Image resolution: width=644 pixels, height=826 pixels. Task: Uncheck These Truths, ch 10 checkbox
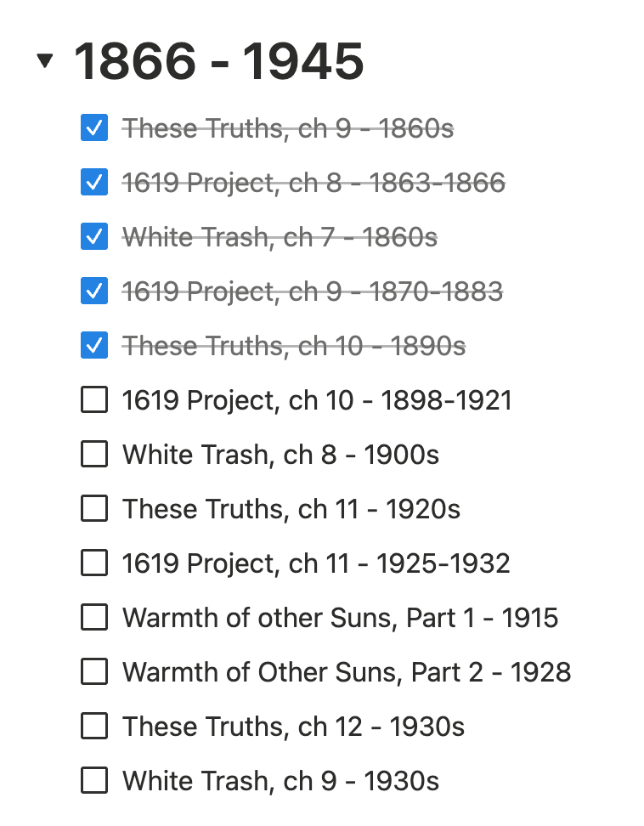(x=94, y=346)
